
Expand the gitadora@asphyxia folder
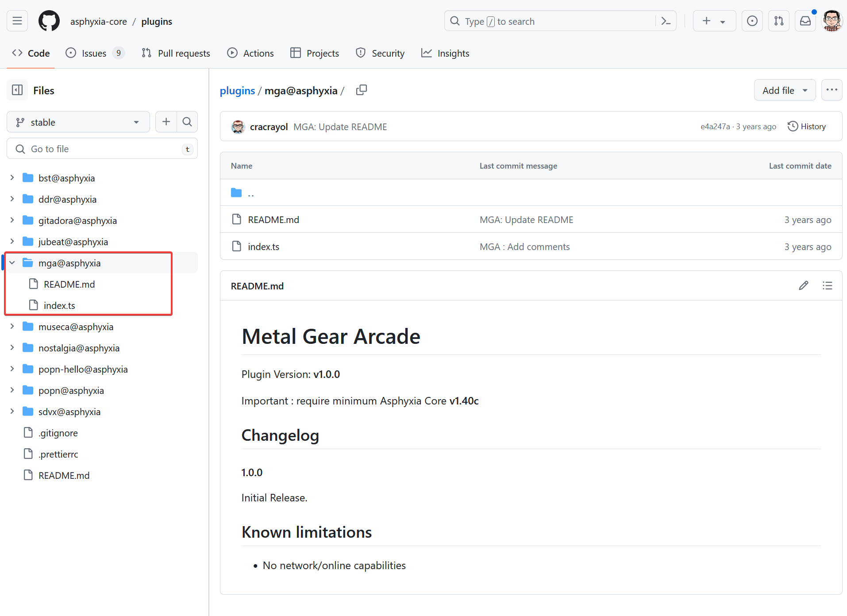(x=12, y=220)
